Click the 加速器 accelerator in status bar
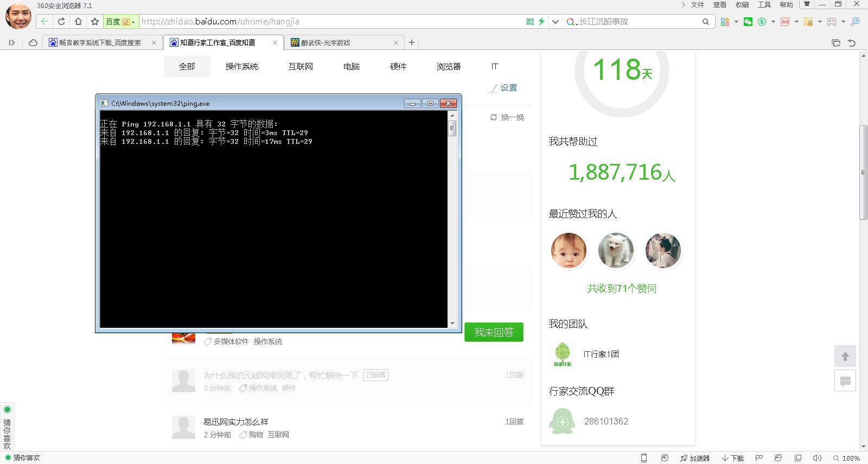The height and width of the screenshot is (464, 868). 695,458
